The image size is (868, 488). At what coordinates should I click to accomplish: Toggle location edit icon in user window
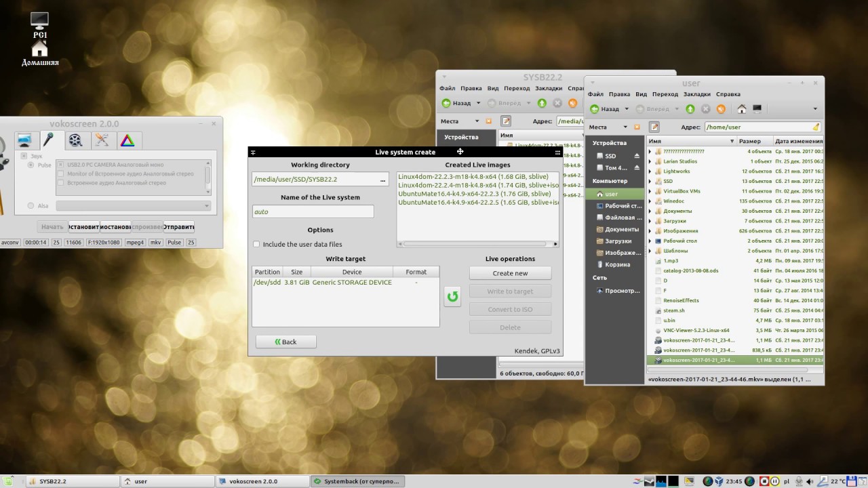point(654,127)
